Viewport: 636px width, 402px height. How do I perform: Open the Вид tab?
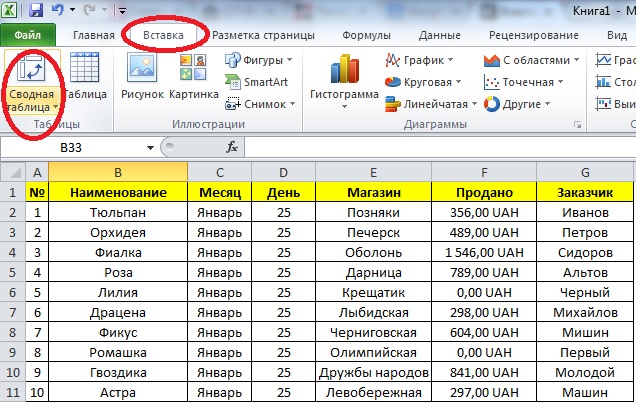coord(617,35)
